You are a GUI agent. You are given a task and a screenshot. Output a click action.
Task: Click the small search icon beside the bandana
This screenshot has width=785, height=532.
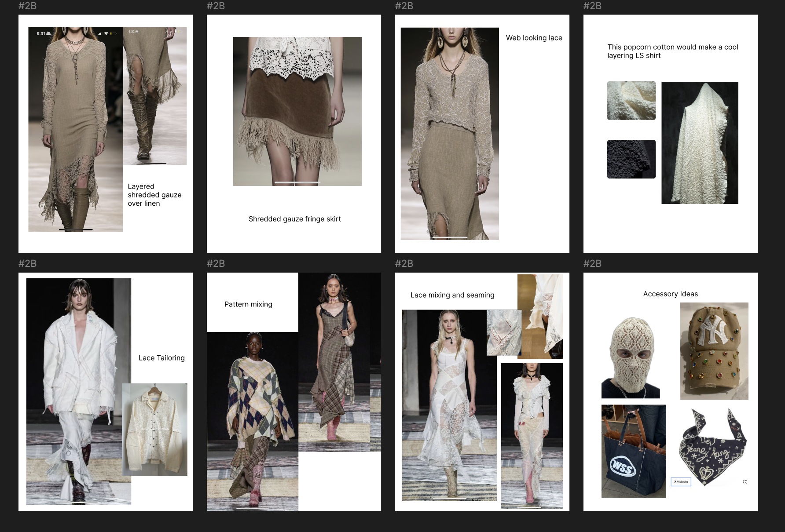pos(745,482)
